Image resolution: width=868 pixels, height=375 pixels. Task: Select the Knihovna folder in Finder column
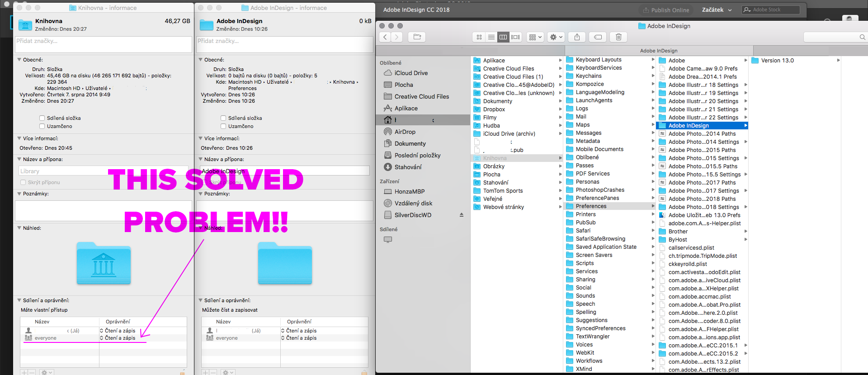[x=517, y=158]
